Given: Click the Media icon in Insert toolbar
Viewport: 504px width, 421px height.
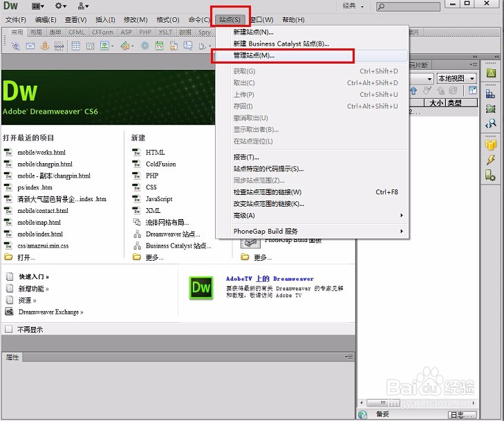Looking at the screenshot, I should tap(125, 46).
